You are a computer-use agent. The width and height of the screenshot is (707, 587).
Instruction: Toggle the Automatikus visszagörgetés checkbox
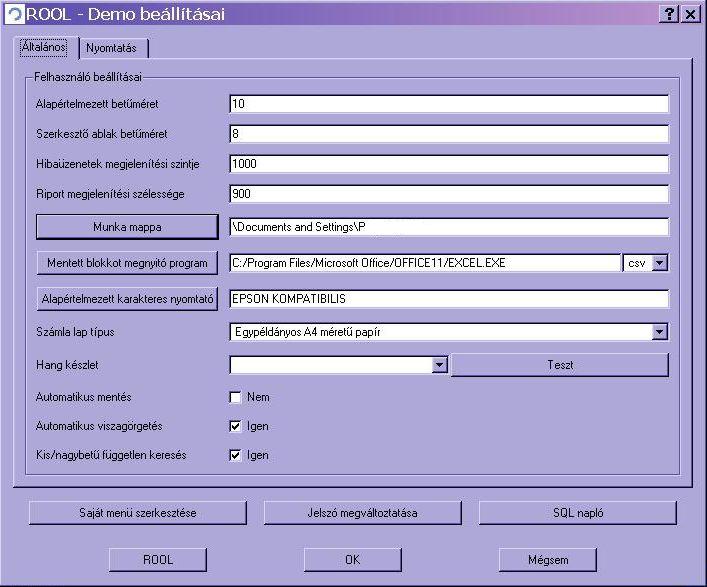(236, 426)
